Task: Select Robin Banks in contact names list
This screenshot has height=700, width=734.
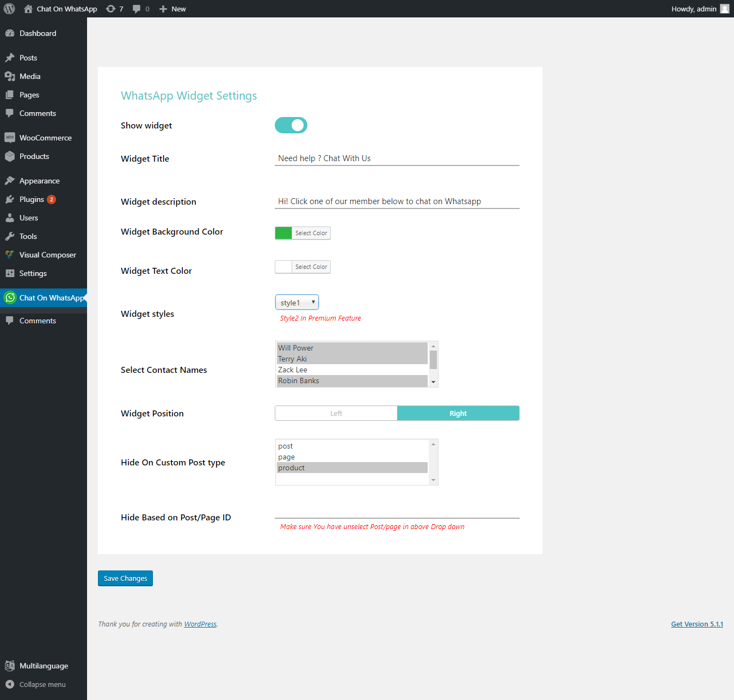Action: pos(352,380)
